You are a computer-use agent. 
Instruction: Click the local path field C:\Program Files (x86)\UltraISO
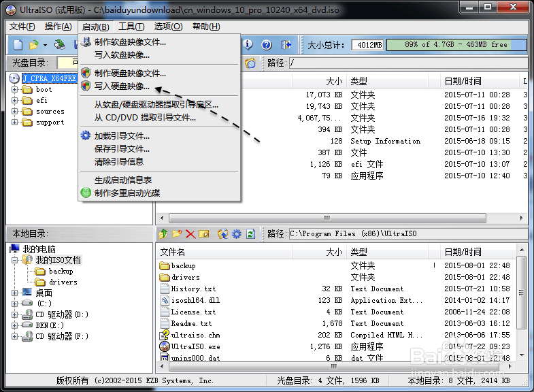click(x=409, y=233)
